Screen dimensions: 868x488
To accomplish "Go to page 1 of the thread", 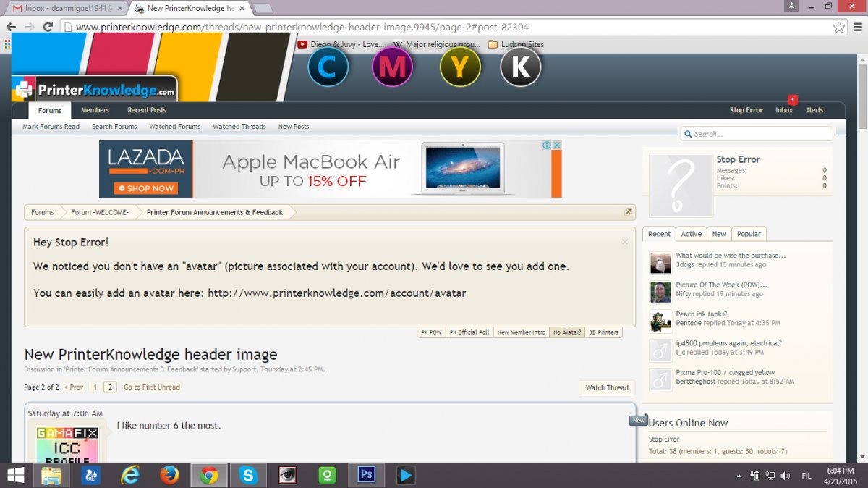I will 95,387.
